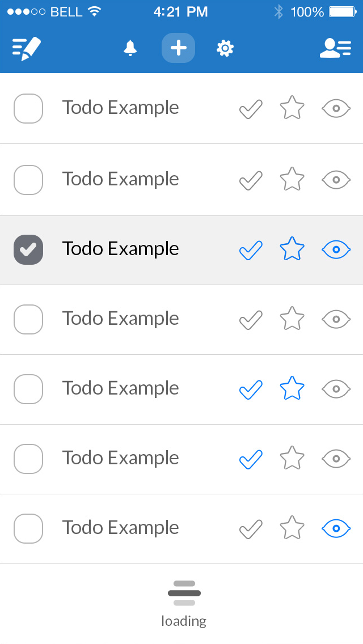This screenshot has height=644, width=363.
Task: Check the first todo's checkbox
Action: coord(28,108)
